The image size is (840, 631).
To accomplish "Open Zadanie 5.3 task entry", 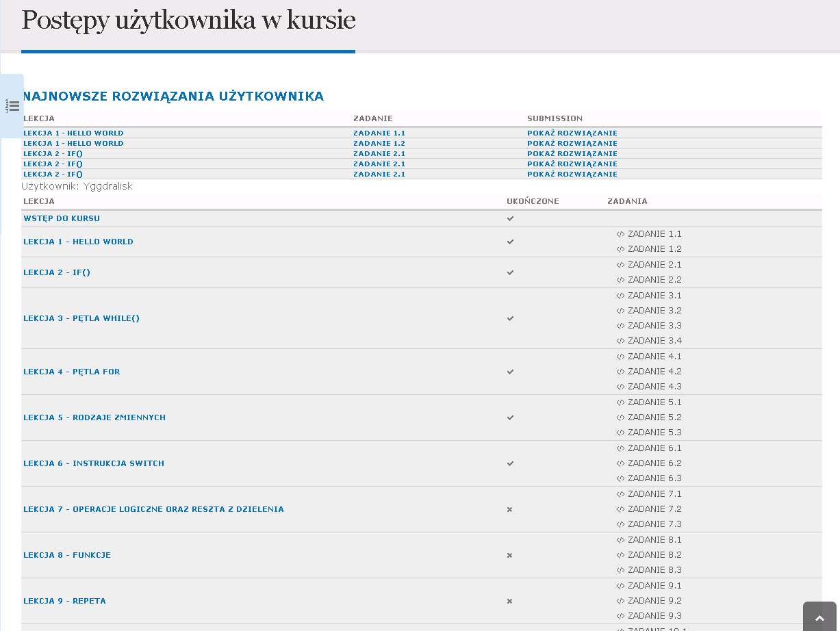I will 654,433.
